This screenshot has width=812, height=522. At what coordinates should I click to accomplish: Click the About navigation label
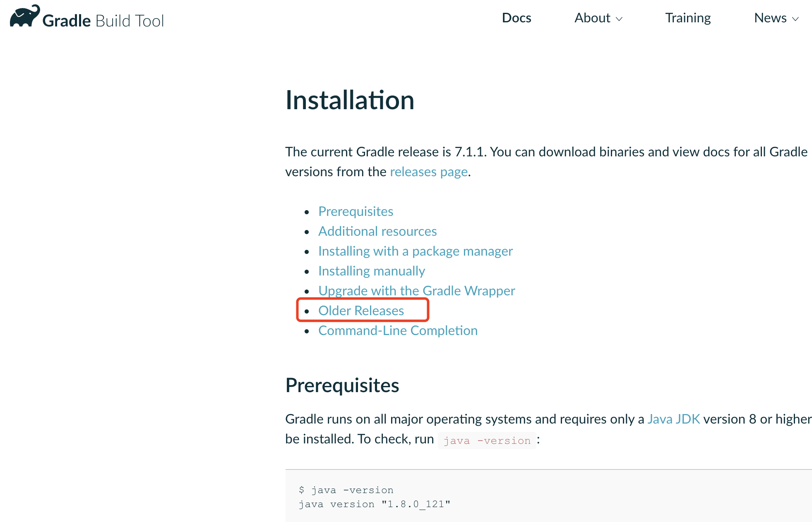pos(592,18)
